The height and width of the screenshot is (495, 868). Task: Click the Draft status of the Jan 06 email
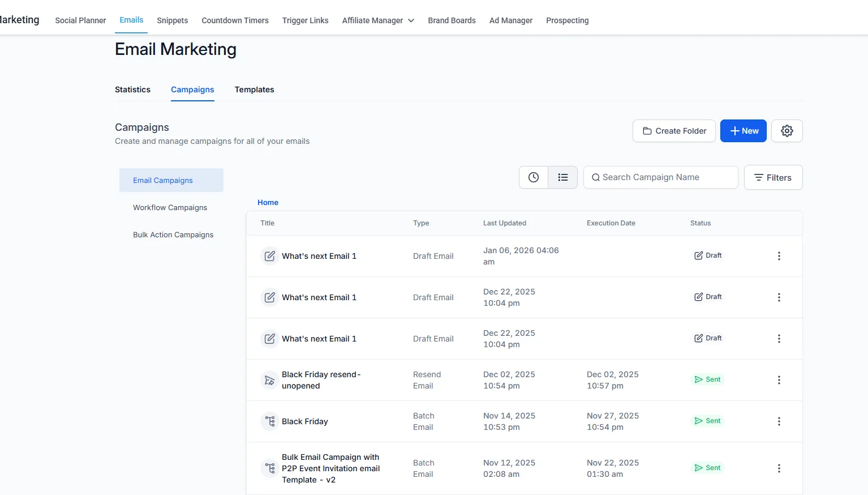click(x=708, y=255)
